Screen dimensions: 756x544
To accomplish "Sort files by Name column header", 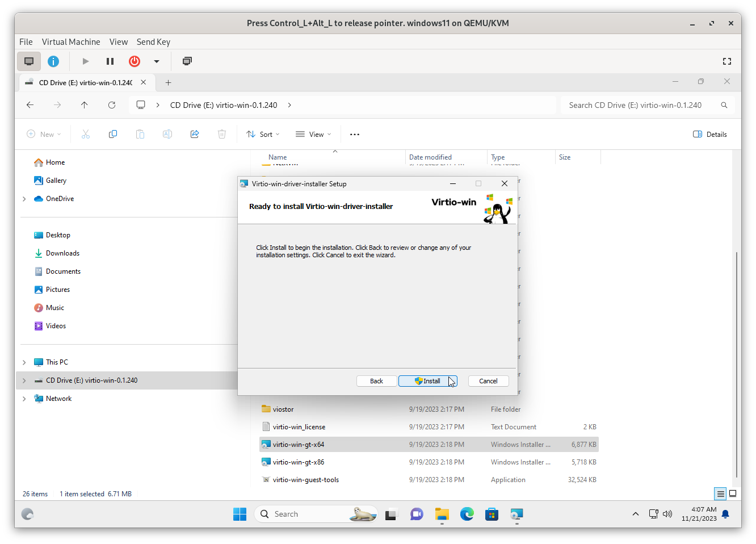I will coord(278,157).
